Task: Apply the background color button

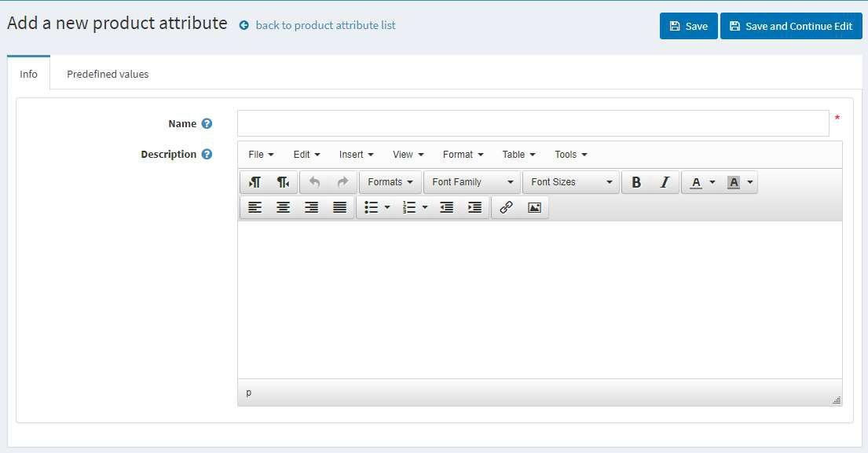Action: (x=734, y=182)
